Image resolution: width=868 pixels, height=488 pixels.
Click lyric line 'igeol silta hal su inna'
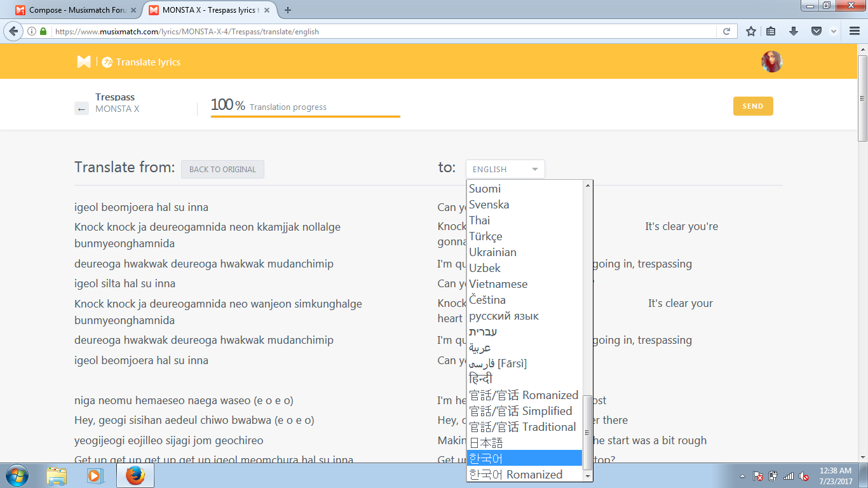[125, 283]
